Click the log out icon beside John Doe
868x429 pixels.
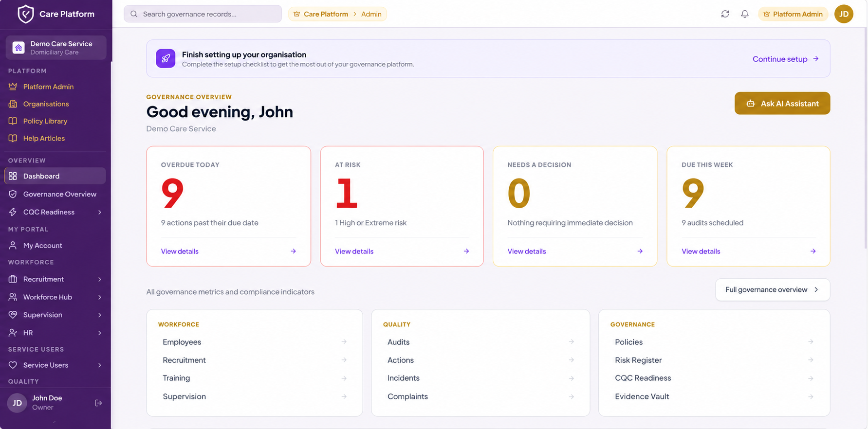[98, 403]
